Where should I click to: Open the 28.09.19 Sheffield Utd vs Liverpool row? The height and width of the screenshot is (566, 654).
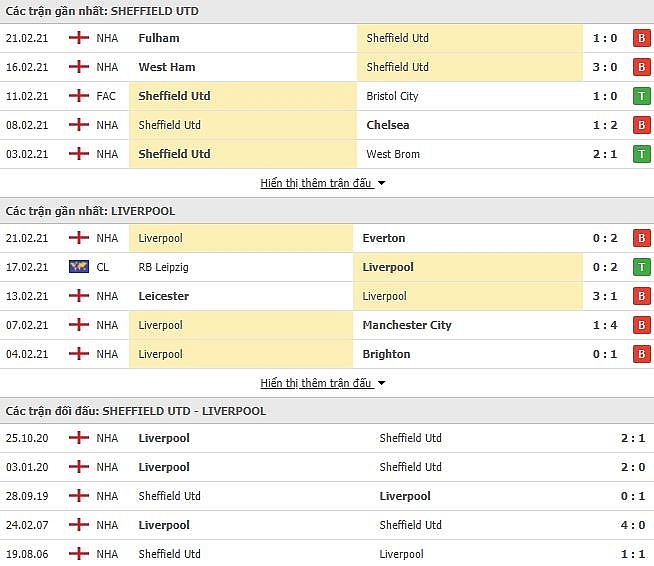point(327,496)
